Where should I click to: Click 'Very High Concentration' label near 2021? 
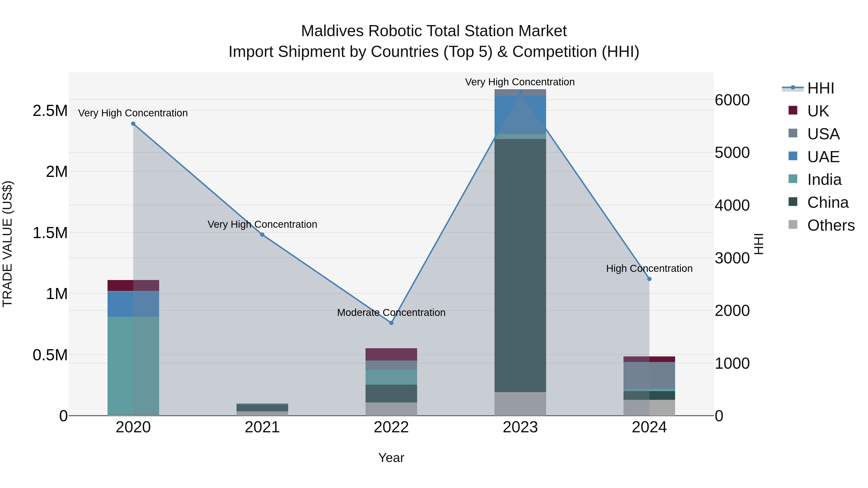[x=262, y=224]
